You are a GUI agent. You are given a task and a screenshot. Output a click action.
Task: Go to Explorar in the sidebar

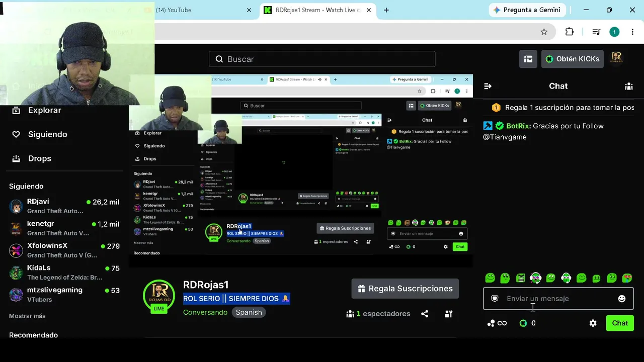[38, 110]
